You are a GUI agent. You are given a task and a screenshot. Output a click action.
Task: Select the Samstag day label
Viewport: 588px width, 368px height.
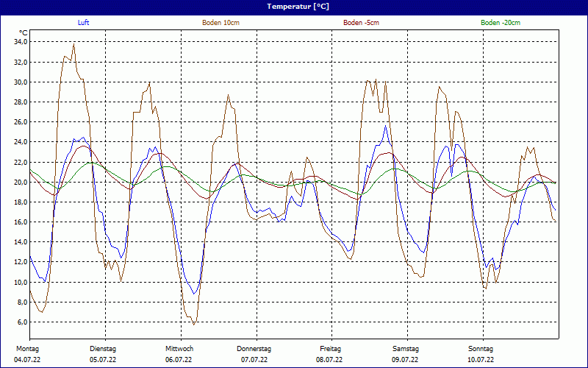tap(405, 348)
